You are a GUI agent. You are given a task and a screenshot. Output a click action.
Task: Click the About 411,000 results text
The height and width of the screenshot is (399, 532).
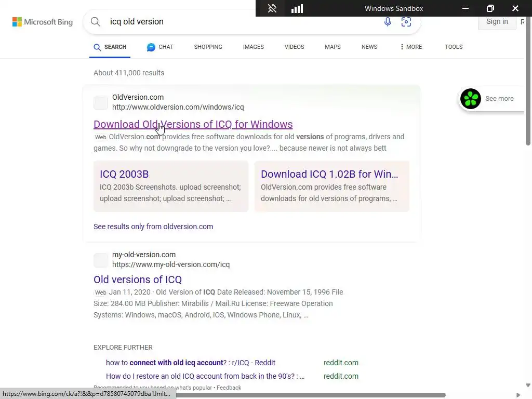pyautogui.click(x=129, y=73)
